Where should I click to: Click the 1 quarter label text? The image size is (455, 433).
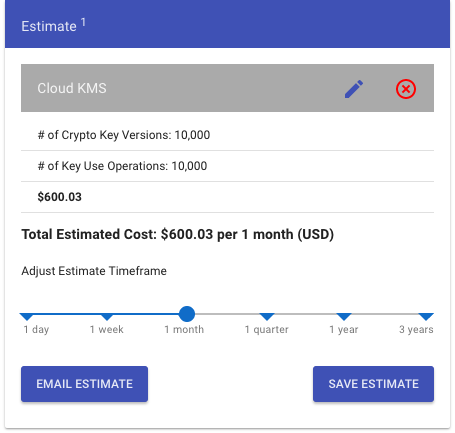coord(267,329)
